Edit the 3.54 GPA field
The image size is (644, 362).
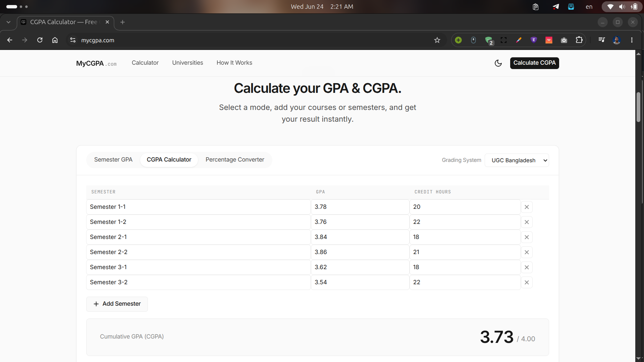tap(360, 283)
